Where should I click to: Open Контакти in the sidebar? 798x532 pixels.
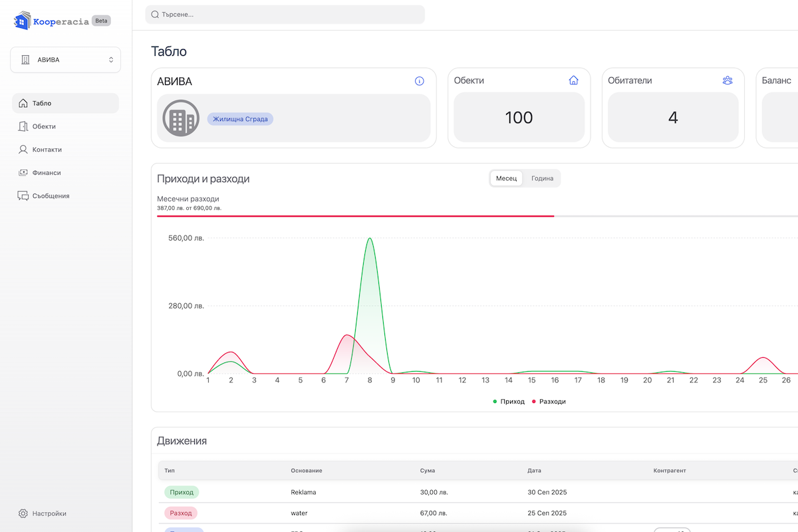click(x=47, y=150)
